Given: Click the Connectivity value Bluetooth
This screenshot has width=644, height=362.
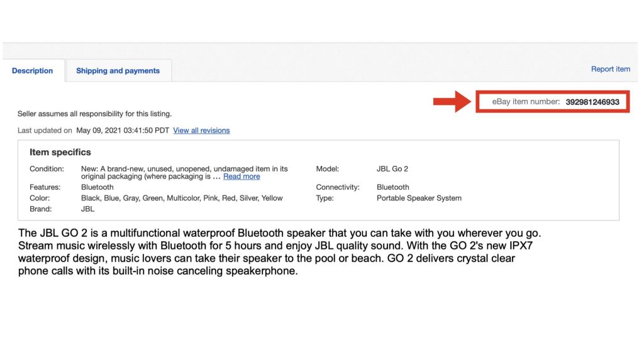Looking at the screenshot, I should (392, 187).
